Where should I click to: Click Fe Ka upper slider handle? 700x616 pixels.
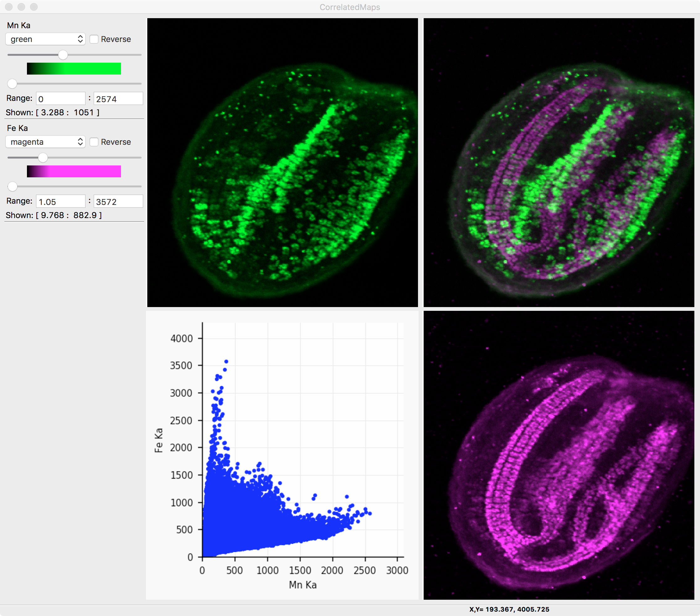(x=43, y=158)
